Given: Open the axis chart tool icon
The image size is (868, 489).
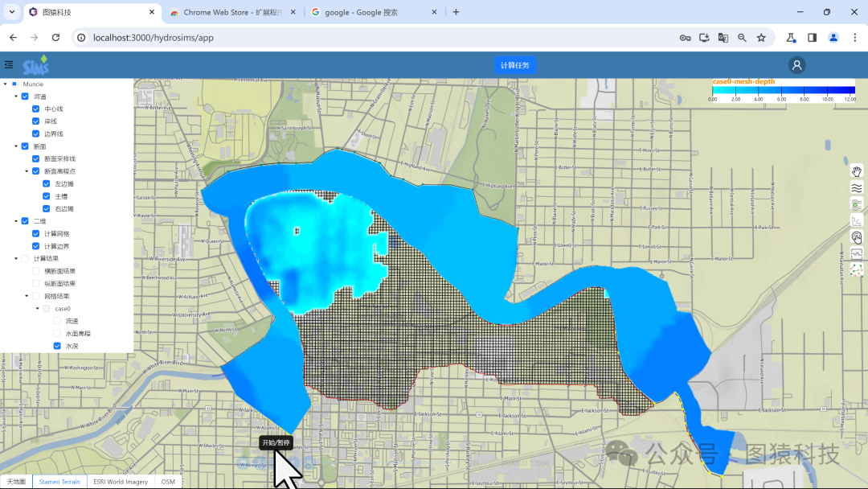Looking at the screenshot, I should 857,221.
